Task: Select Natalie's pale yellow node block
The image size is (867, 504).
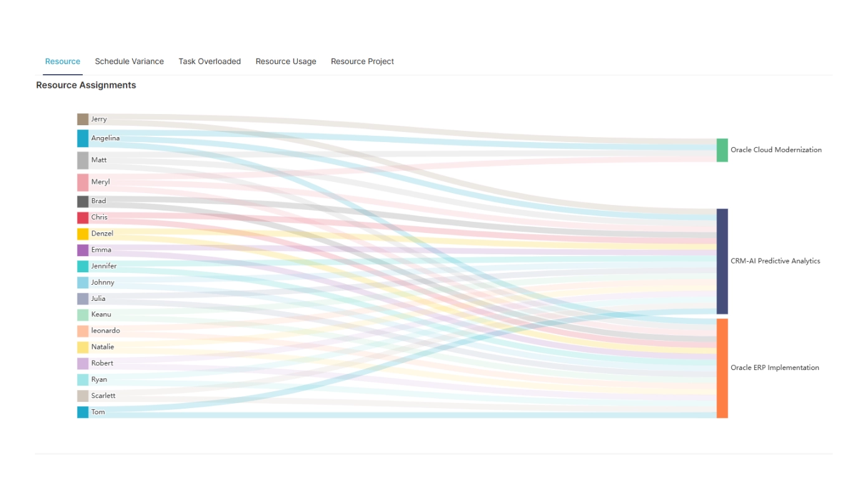Action: (83, 347)
